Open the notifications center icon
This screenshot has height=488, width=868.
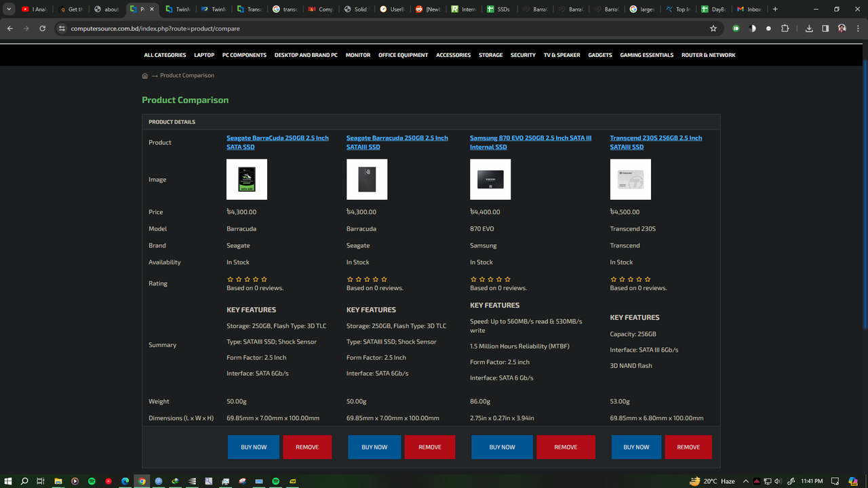[x=835, y=481]
